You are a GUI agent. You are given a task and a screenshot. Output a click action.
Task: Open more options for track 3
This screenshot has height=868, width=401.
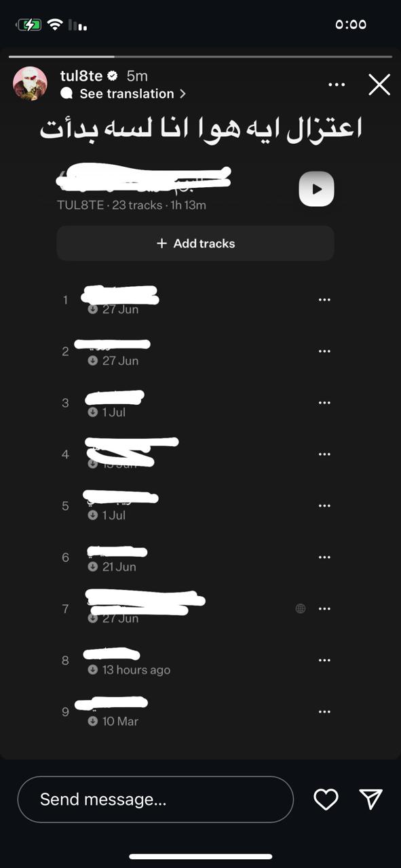(x=324, y=403)
